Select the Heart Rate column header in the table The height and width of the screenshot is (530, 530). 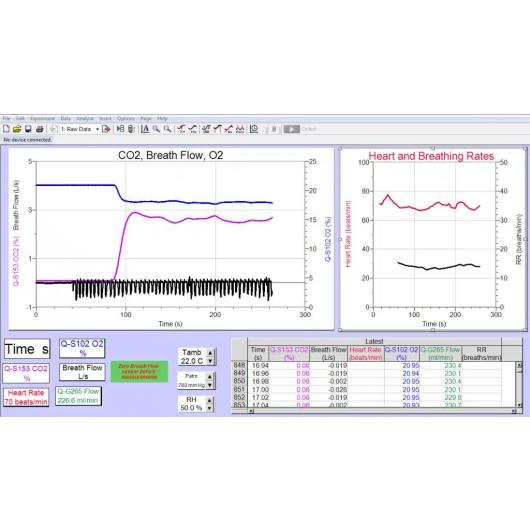point(365,354)
